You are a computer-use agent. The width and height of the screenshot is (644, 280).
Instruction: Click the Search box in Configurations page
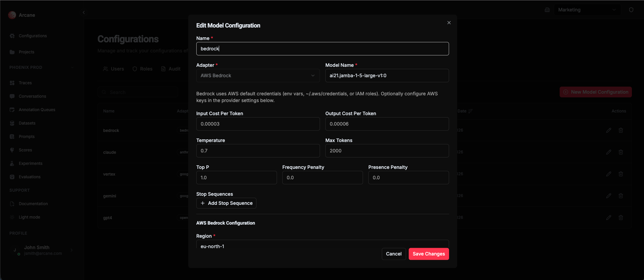(x=138, y=92)
